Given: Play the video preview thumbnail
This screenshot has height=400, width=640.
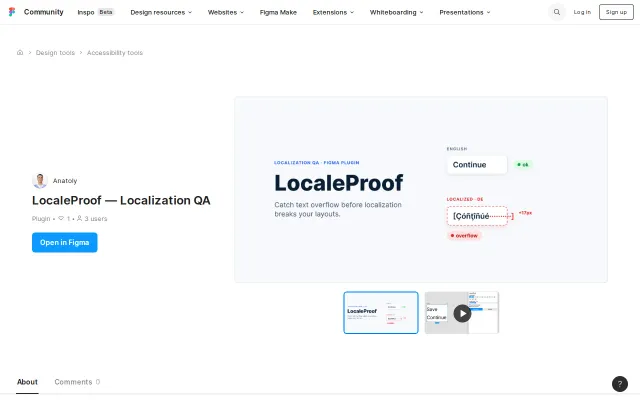Looking at the screenshot, I should point(462,313).
